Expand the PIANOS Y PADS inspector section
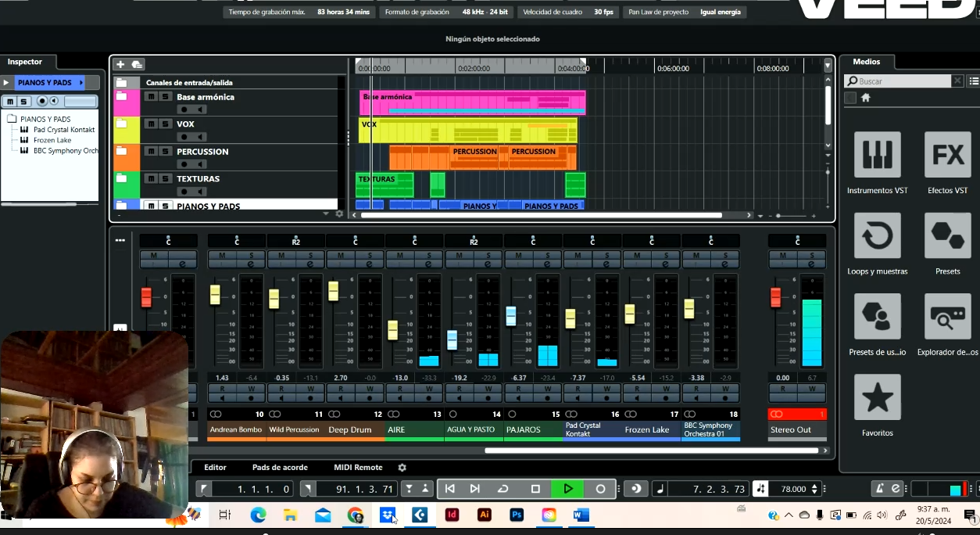The image size is (980, 535). coord(6,82)
